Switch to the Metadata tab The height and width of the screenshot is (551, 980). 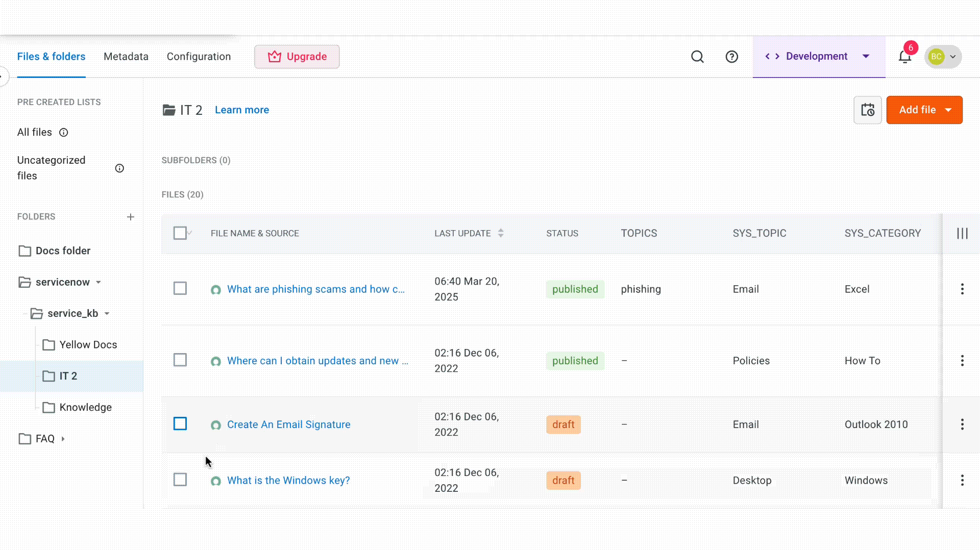coord(126,57)
